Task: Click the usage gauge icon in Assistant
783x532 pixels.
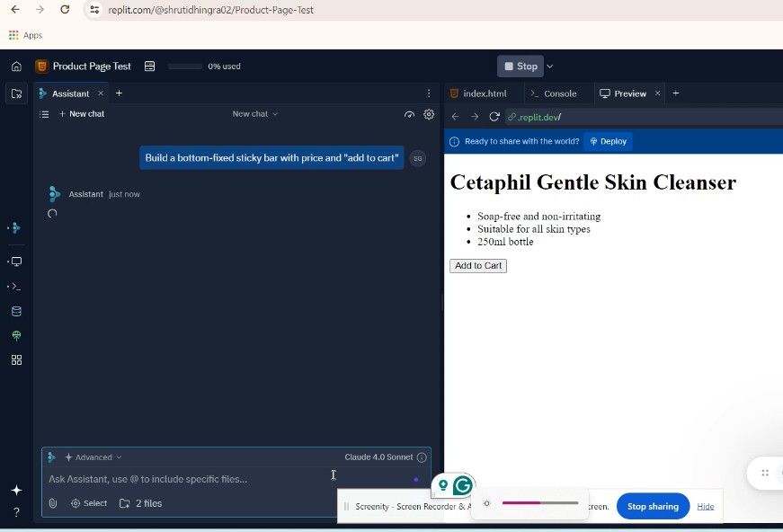Action: click(x=409, y=114)
